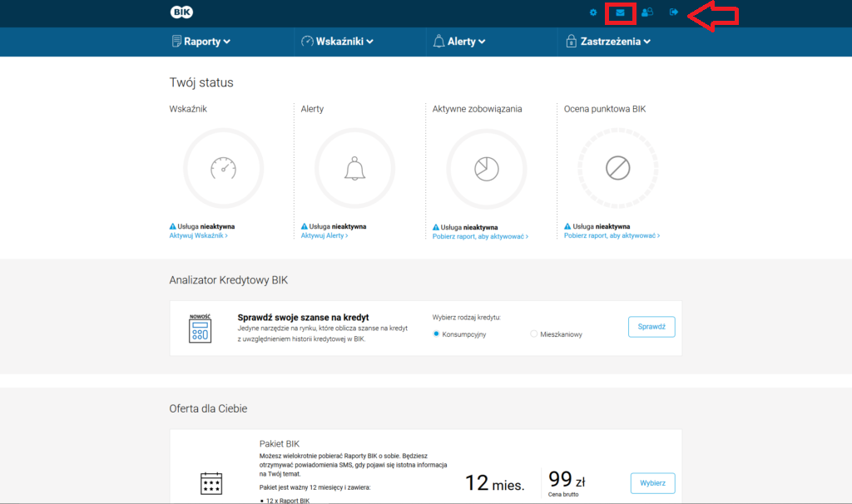Viewport: 852px width, 504px height.
Task: Click Pobierz raport link under Ocena punktowa
Action: click(x=612, y=235)
